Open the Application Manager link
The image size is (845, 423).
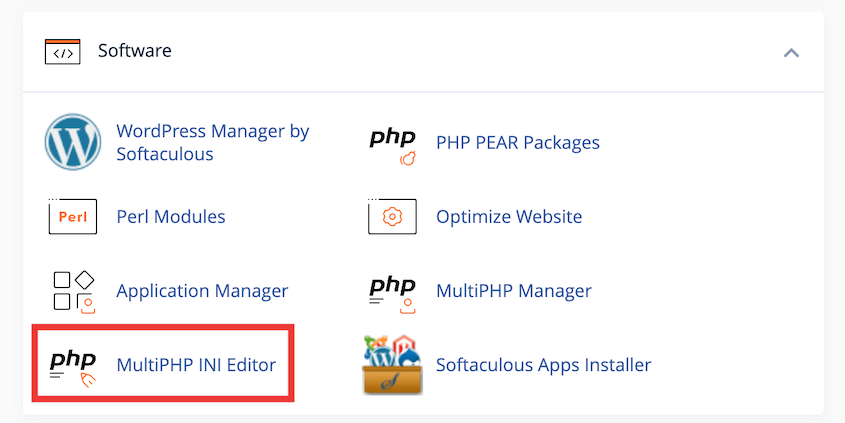[202, 291]
